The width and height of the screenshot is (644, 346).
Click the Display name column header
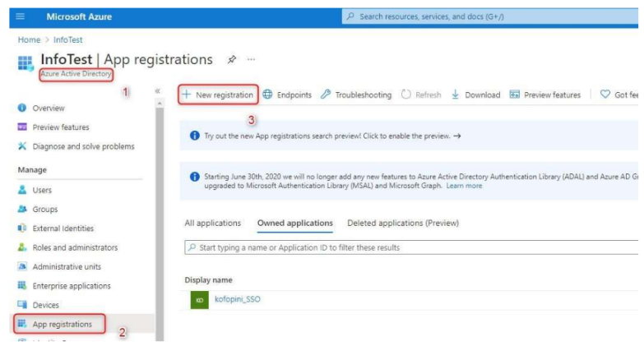click(x=208, y=280)
